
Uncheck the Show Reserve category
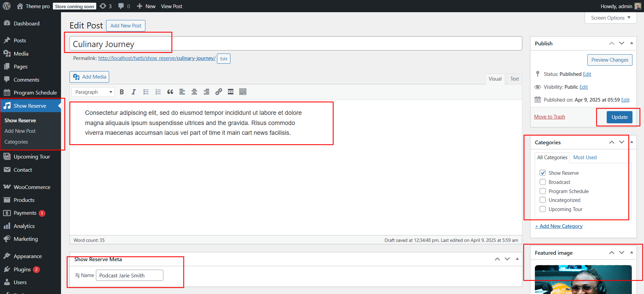tap(543, 173)
